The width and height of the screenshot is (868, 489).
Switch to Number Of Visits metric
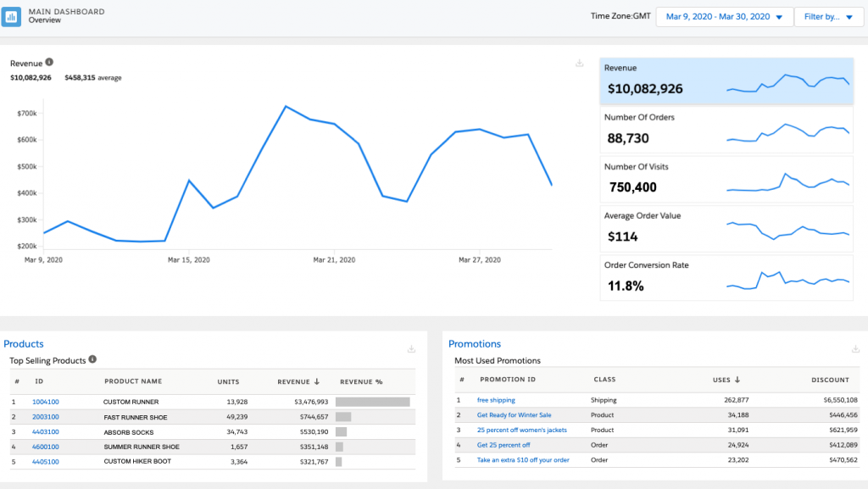tap(726, 180)
